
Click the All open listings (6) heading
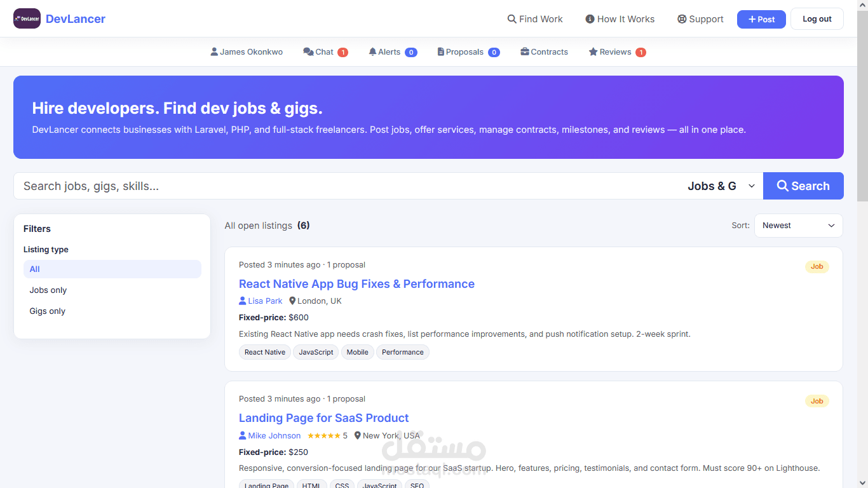(x=268, y=226)
